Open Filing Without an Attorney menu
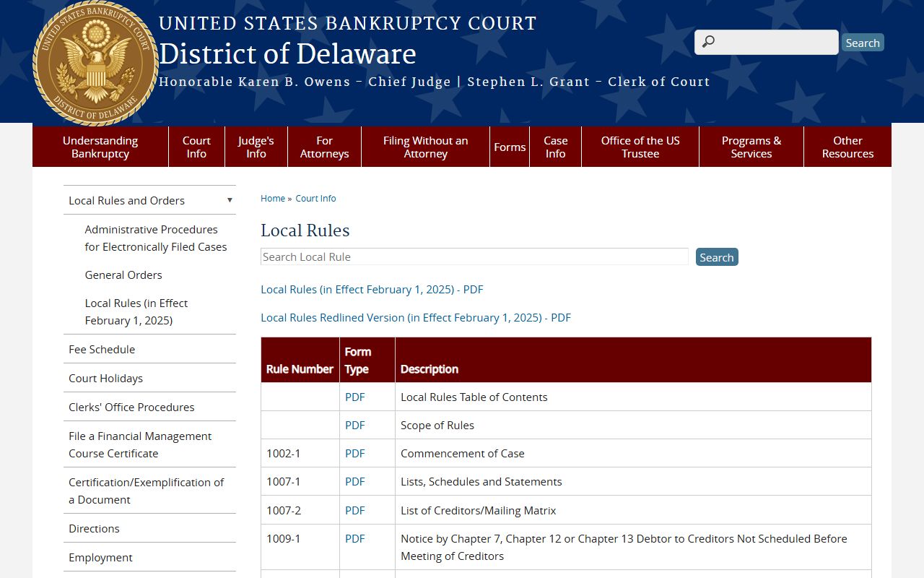The width and height of the screenshot is (924, 578). tap(425, 147)
